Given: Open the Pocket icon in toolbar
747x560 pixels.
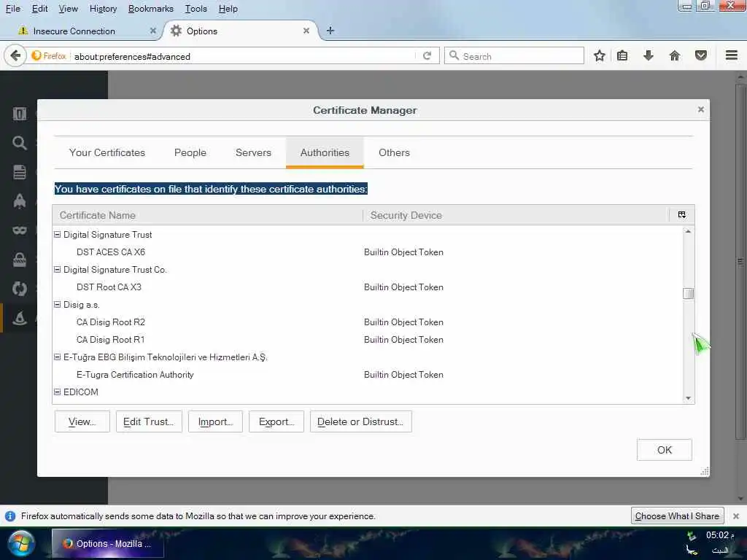Looking at the screenshot, I should pos(701,55).
